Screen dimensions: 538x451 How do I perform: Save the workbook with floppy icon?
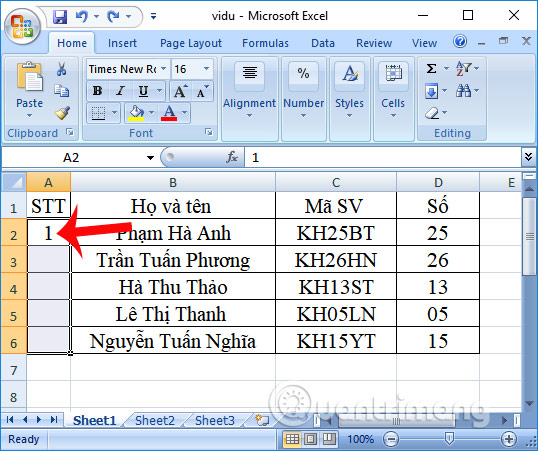[60, 16]
